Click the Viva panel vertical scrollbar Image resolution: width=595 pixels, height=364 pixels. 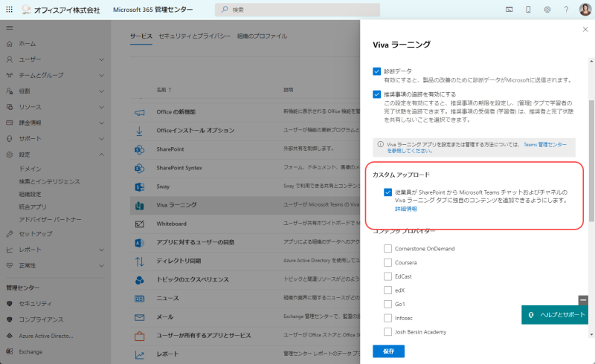tap(591, 161)
